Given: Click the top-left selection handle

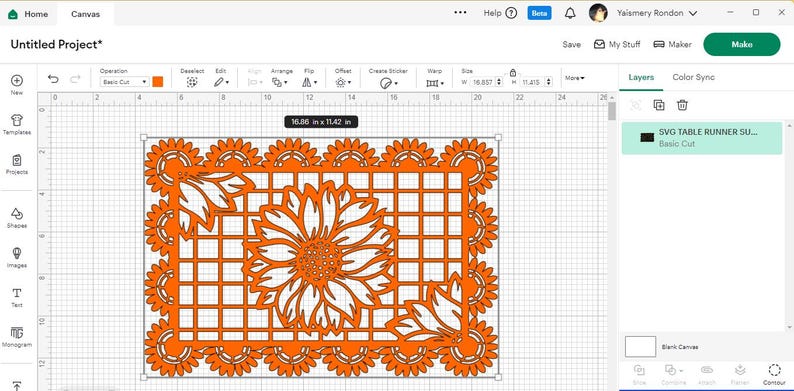Looking at the screenshot, I should coord(144,137).
